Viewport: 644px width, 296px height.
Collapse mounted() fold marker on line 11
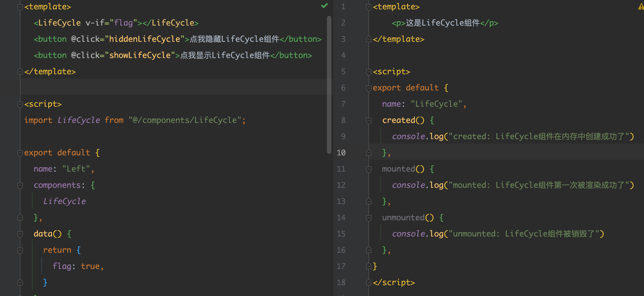click(369, 169)
